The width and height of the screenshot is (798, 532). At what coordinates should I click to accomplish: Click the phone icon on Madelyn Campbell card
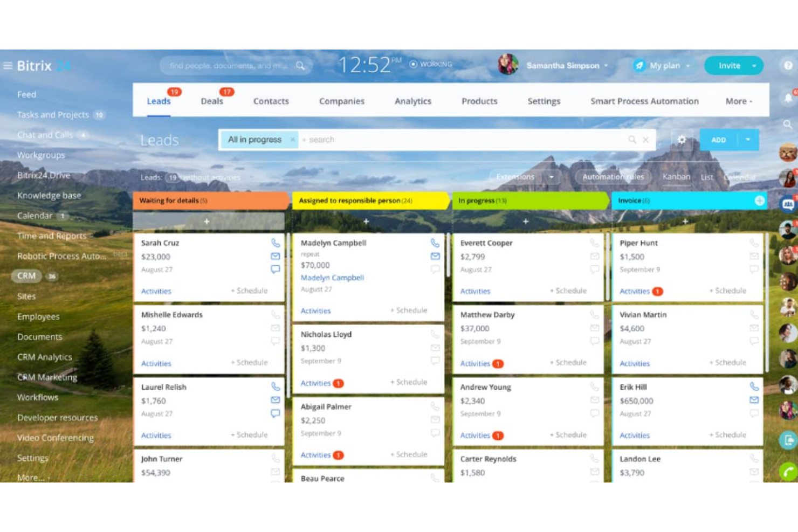click(x=435, y=243)
